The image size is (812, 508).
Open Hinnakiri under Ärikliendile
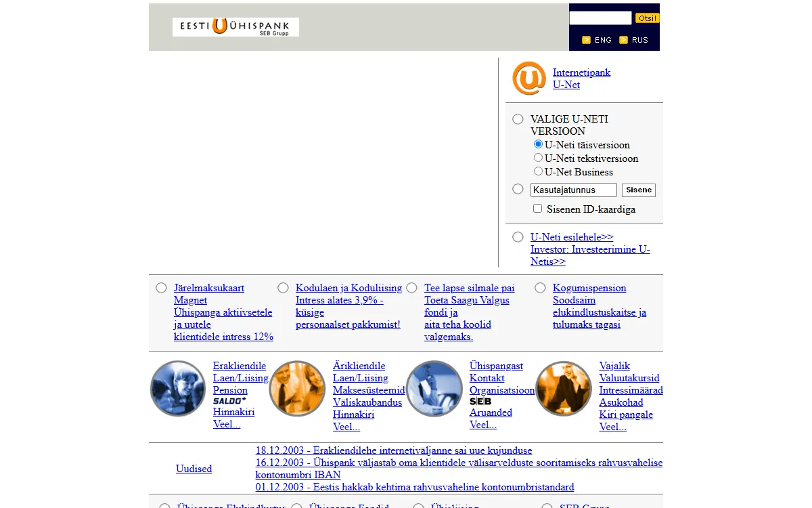point(353,415)
